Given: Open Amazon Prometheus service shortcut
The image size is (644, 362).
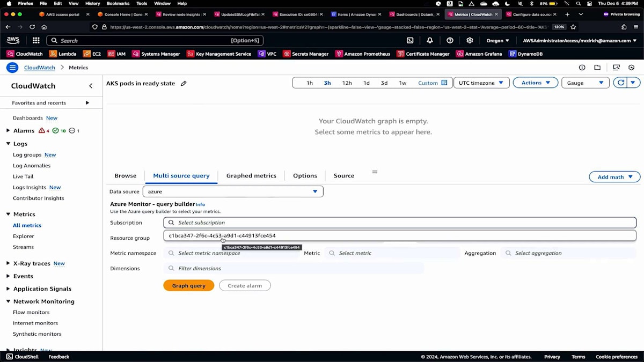Looking at the screenshot, I should coord(363,54).
